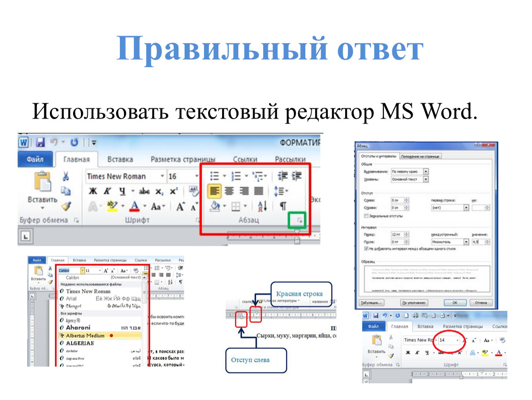Open Разметка страницы tab in size-16 ribbon
532x400 pixels.
pyautogui.click(x=183, y=159)
